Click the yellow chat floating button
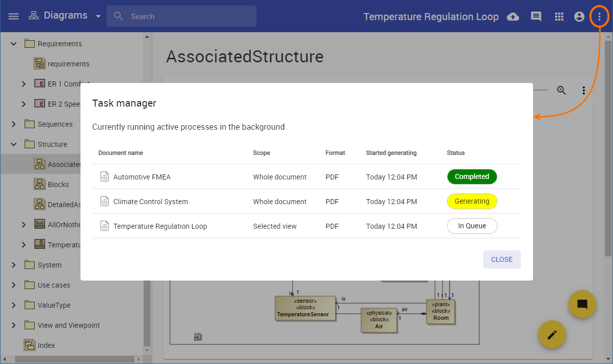 click(582, 304)
